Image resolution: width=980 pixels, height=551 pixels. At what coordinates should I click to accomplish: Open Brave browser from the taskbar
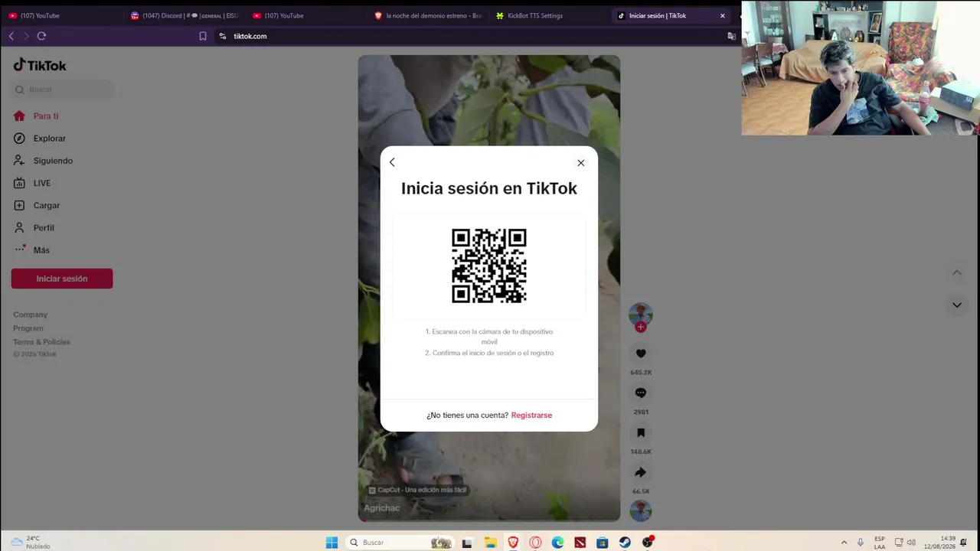pyautogui.click(x=513, y=543)
